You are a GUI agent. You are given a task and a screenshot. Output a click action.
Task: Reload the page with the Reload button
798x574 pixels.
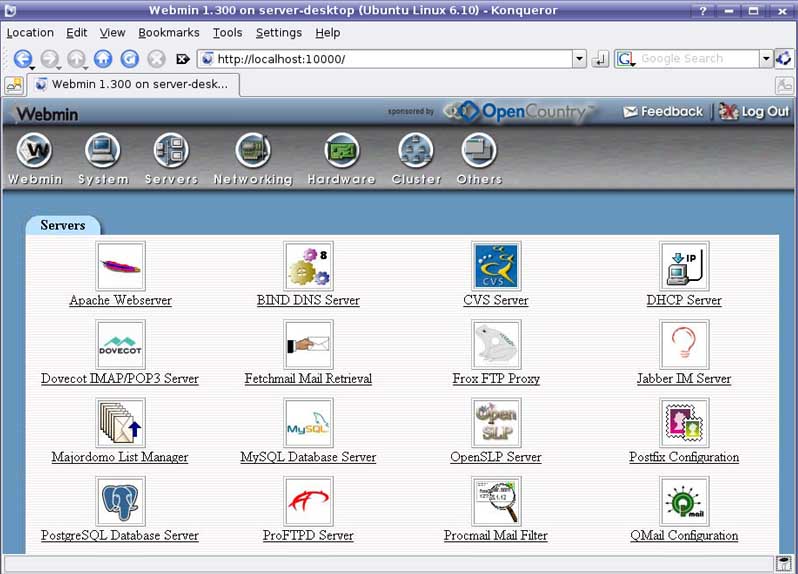[130, 59]
